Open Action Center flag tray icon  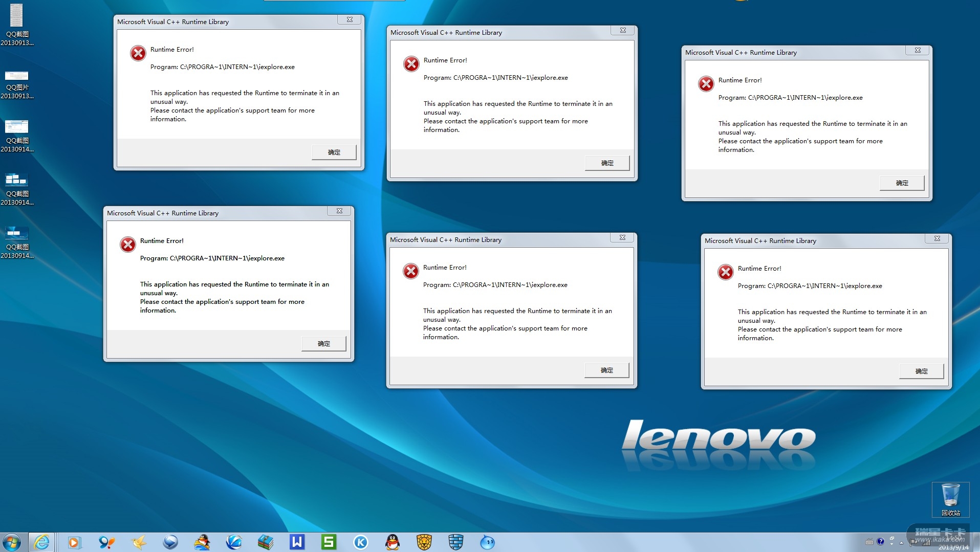(913, 543)
